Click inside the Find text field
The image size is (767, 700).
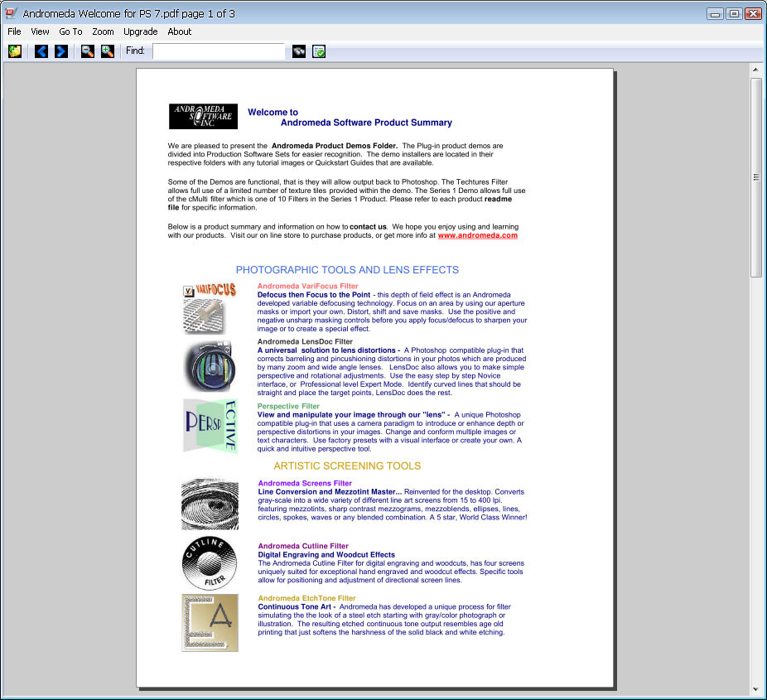pos(219,51)
